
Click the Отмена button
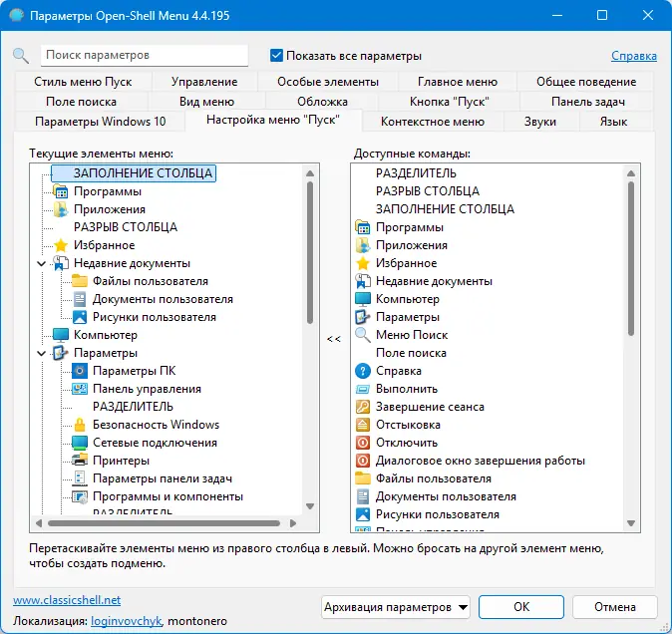tap(614, 607)
